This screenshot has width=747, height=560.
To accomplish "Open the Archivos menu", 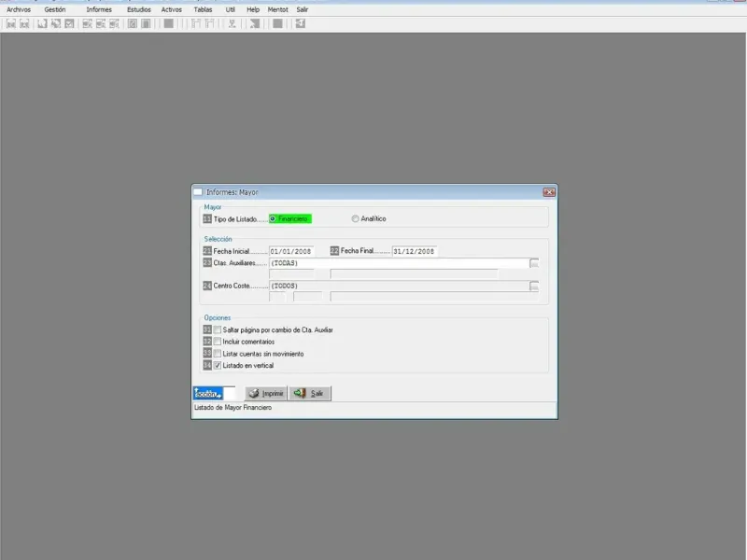I will coord(19,9).
